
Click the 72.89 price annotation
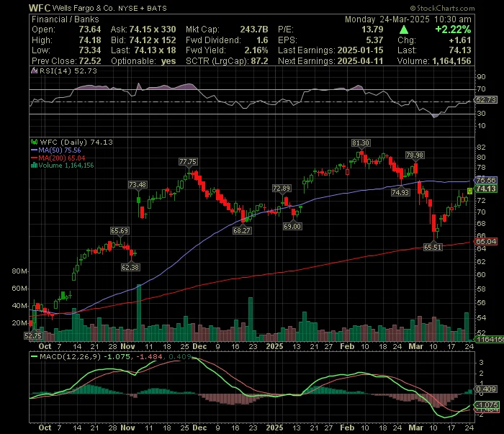(282, 189)
